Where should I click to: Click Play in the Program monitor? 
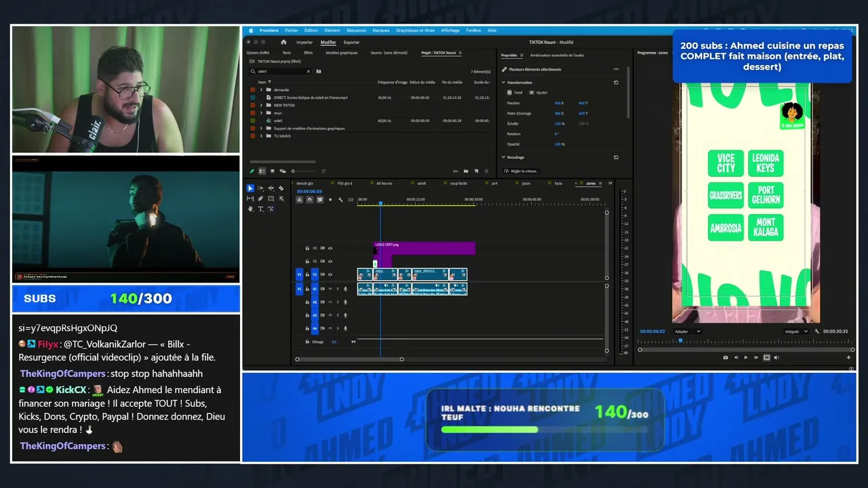tap(746, 357)
